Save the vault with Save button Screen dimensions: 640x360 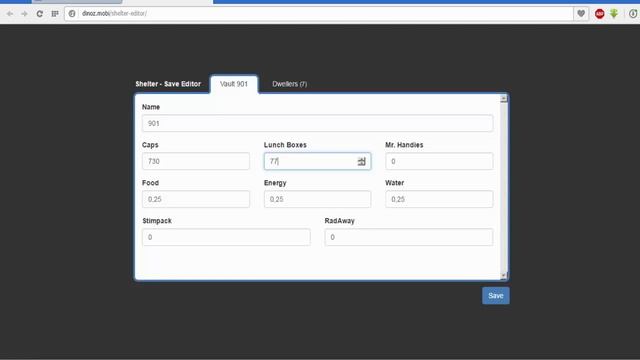[x=496, y=296]
